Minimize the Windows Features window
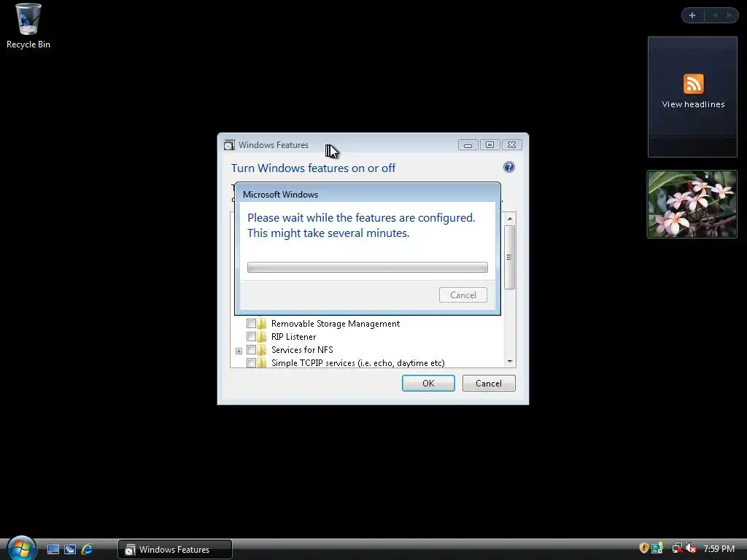The image size is (747, 560). pyautogui.click(x=468, y=145)
